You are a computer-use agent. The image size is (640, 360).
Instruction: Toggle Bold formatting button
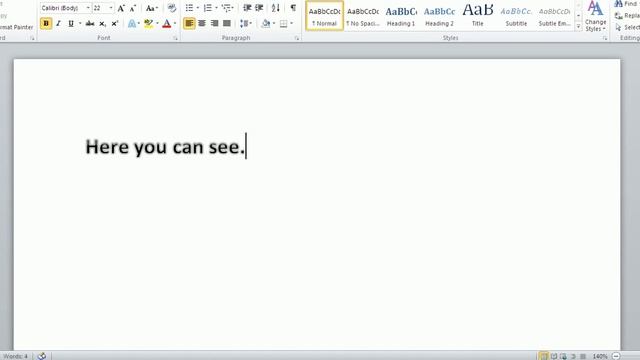click(46, 24)
